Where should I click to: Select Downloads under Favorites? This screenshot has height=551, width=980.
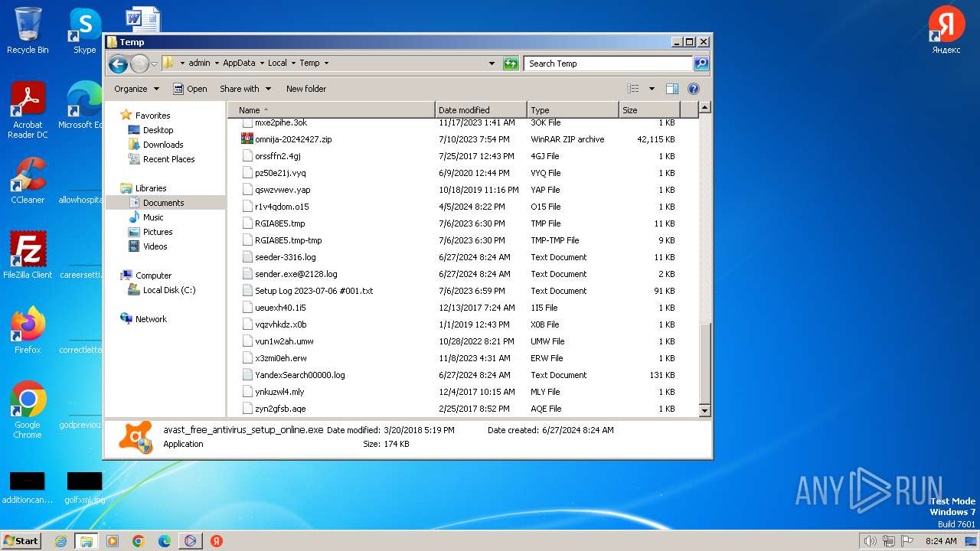coord(163,145)
